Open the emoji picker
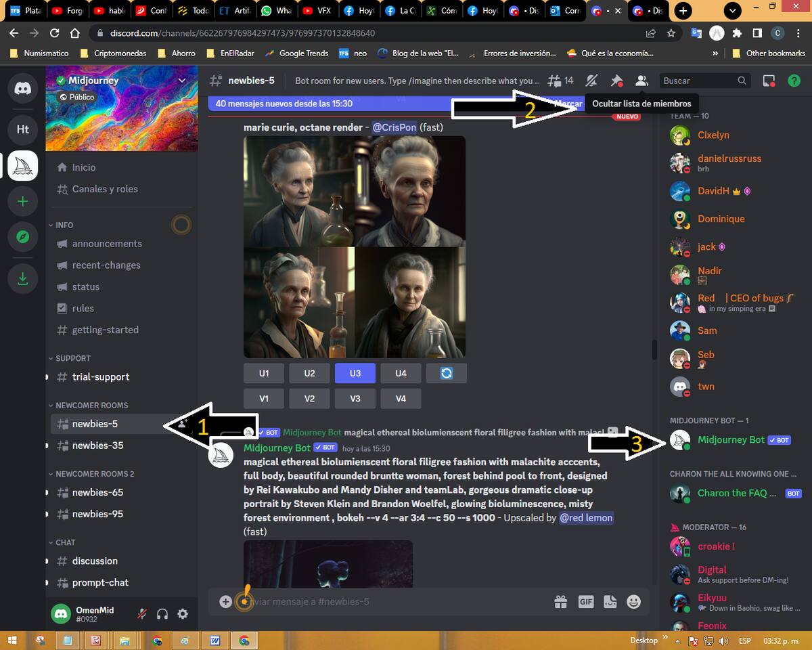812x650 pixels. click(x=634, y=601)
